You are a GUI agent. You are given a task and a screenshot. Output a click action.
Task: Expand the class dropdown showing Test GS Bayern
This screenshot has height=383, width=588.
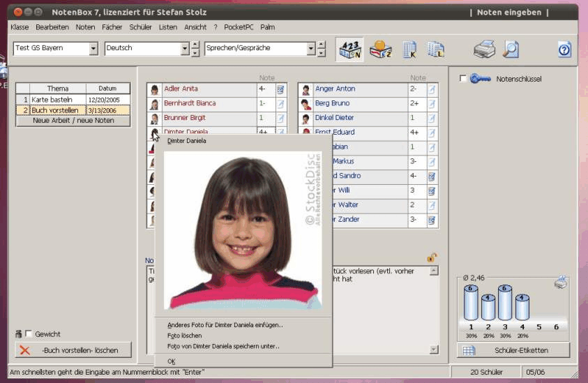[x=93, y=49]
